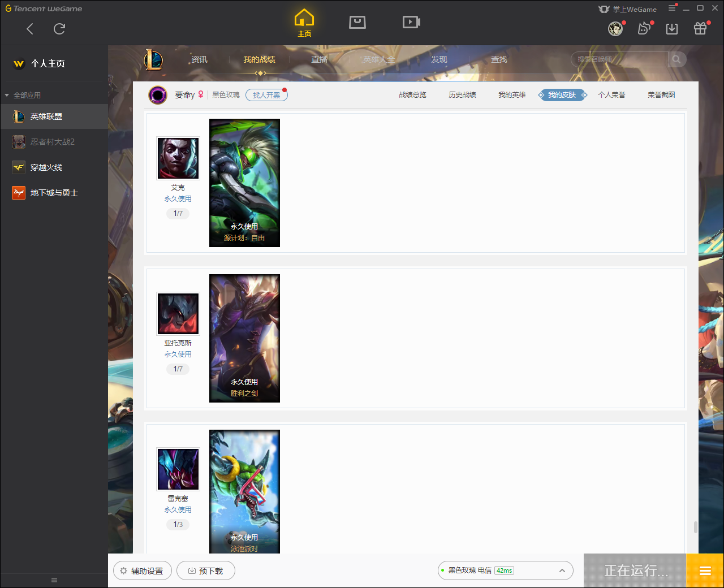Switch to 发现 tab
Screen dimensions: 724x588
point(439,59)
